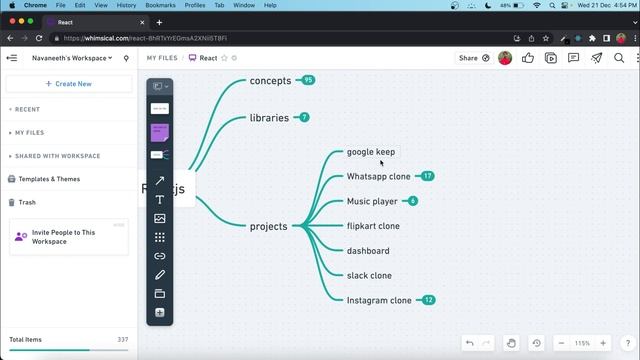The width and height of the screenshot is (640, 360).
Task: Click the redo arrow
Action: coord(486,343)
